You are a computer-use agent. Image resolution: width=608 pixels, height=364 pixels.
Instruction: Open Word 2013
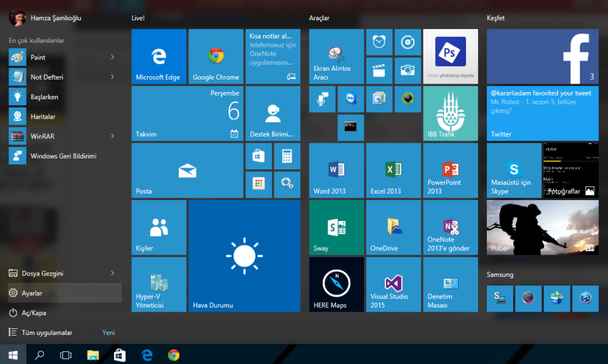336,170
